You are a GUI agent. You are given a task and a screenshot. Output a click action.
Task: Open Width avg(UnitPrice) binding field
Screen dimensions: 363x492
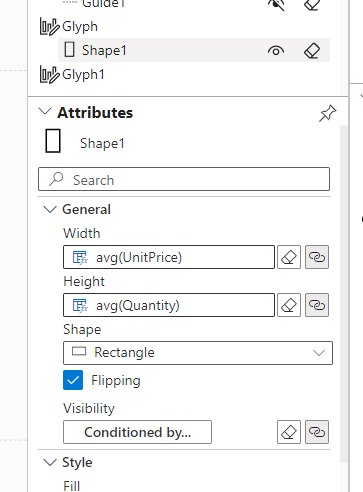pyautogui.click(x=169, y=257)
